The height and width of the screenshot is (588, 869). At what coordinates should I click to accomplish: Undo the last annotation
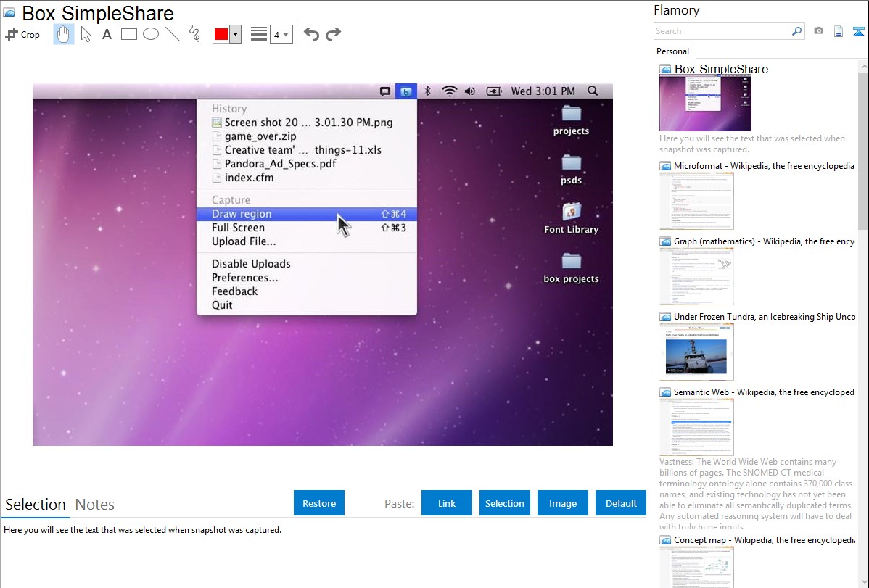click(x=311, y=34)
